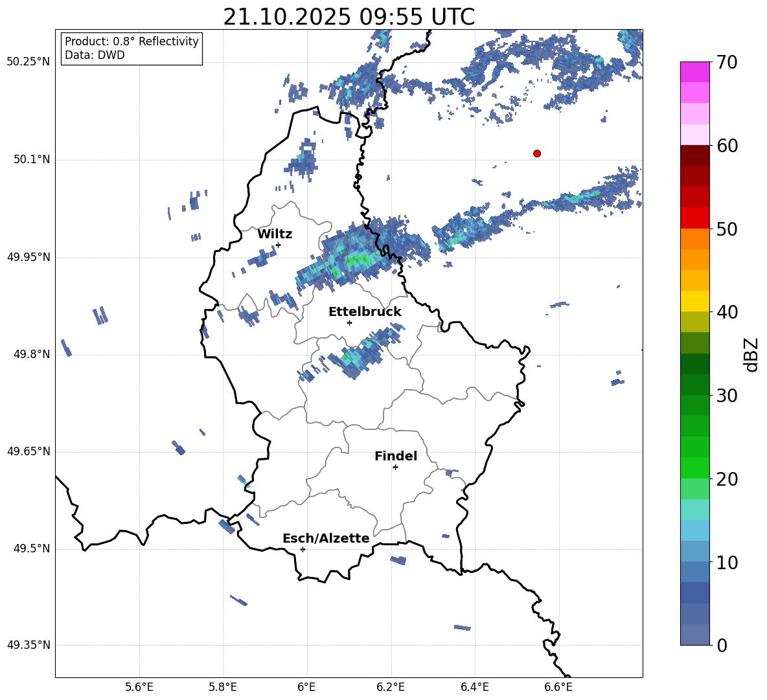This screenshot has height=700, width=767.
Task: Click the Wiltz city label
Action: click(275, 234)
